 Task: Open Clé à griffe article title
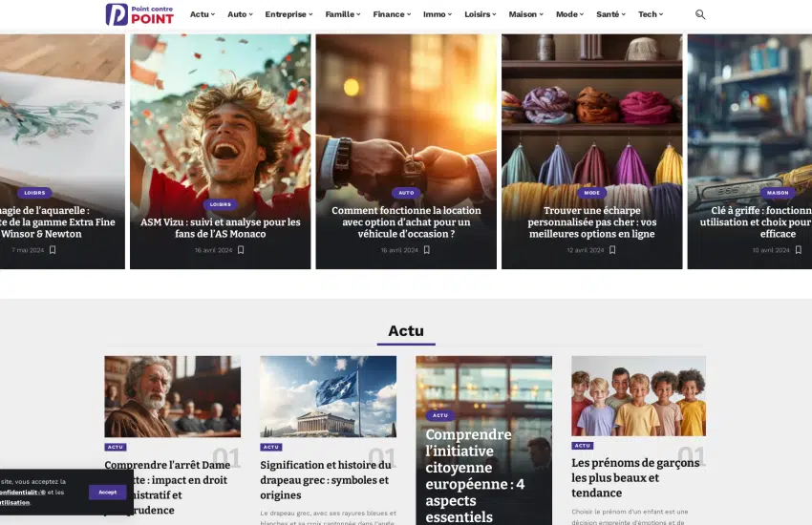pyautogui.click(x=756, y=221)
